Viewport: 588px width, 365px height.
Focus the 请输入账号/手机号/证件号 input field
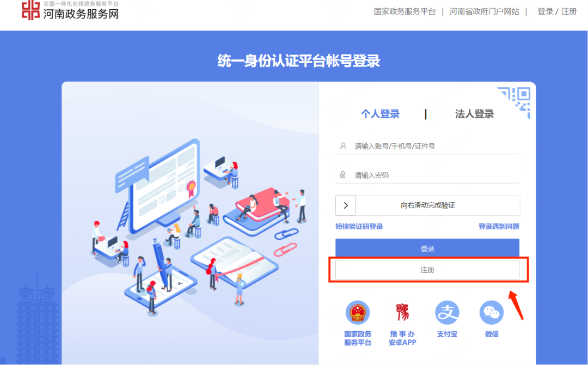[x=427, y=146]
